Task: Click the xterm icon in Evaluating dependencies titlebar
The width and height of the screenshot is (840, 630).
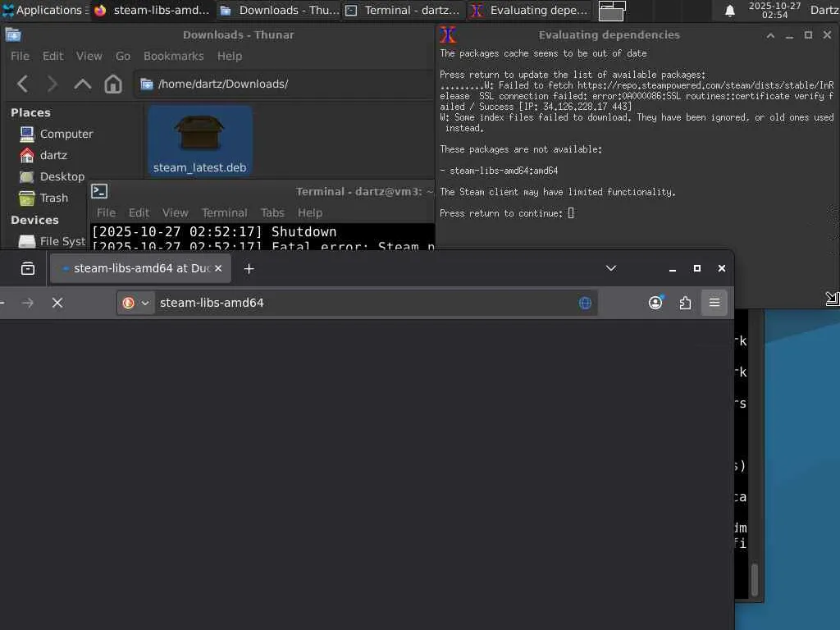Action: (x=448, y=34)
